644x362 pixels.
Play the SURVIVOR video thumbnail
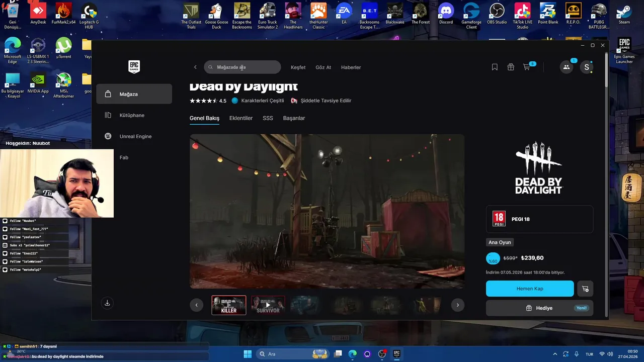[x=268, y=305]
